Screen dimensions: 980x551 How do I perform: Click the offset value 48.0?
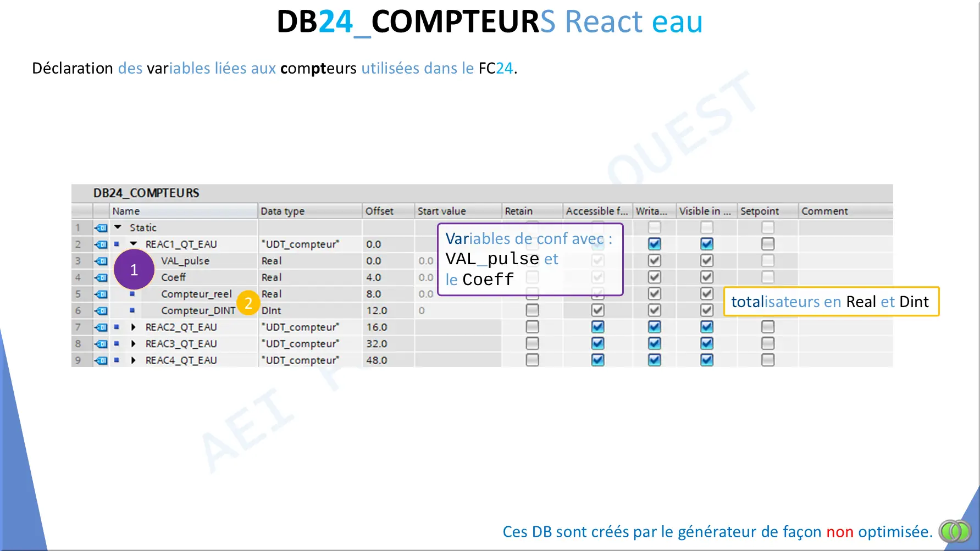click(x=377, y=360)
